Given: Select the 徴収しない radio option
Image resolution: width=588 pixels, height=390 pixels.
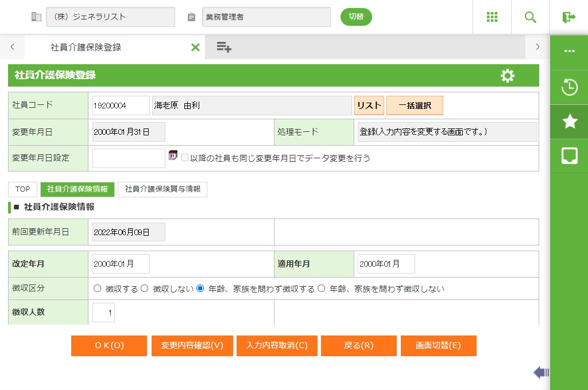Looking at the screenshot, I should (145, 288).
